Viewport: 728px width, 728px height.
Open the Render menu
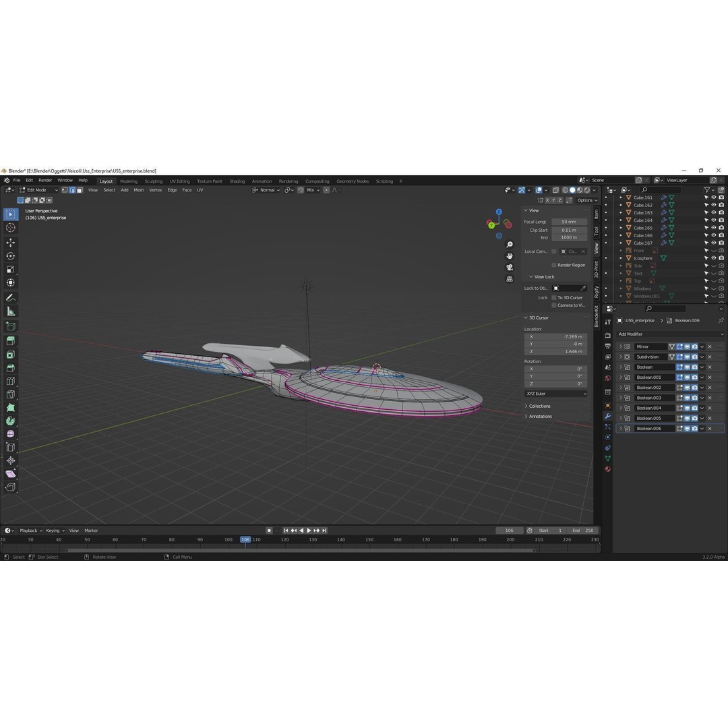tap(45, 180)
